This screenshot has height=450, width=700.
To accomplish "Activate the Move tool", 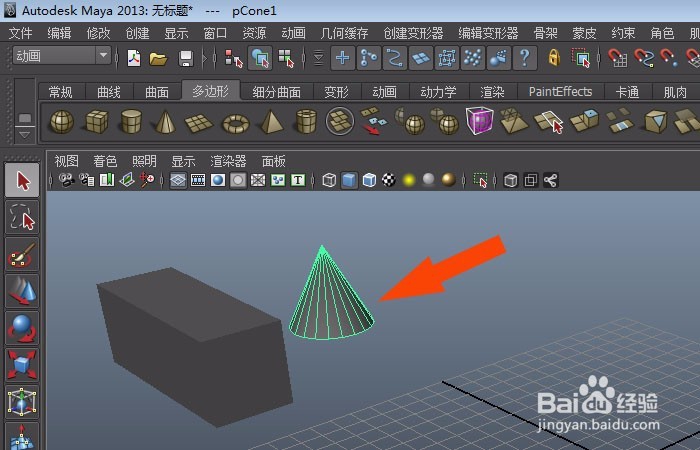I will pyautogui.click(x=22, y=291).
